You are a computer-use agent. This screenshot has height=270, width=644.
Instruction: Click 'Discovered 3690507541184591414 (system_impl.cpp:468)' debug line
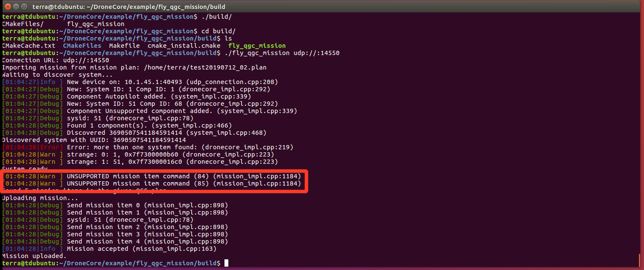134,133
